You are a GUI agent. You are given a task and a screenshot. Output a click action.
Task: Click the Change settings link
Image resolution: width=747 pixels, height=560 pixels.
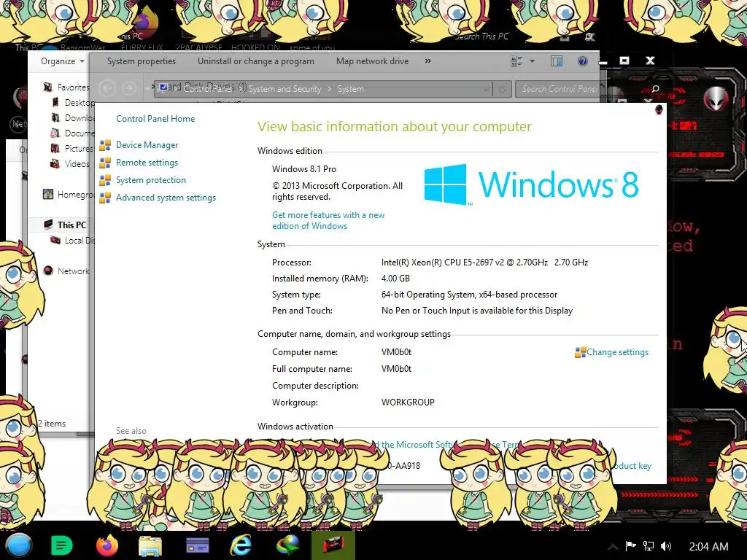coord(617,352)
